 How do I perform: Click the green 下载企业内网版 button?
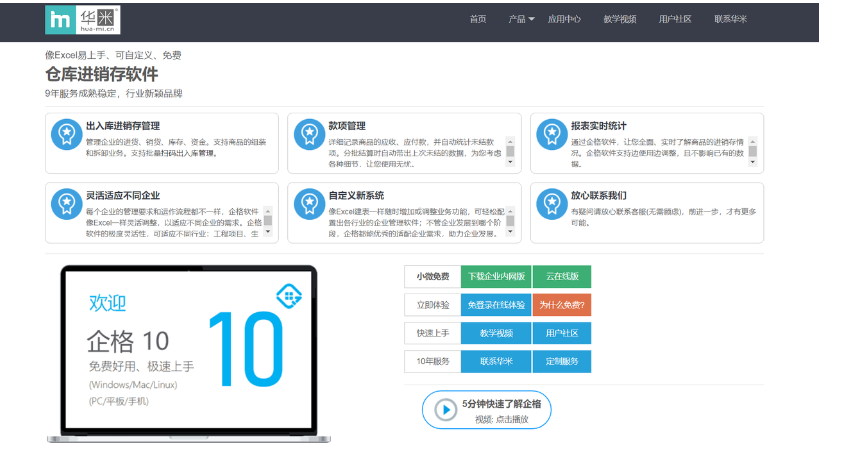pos(496,276)
